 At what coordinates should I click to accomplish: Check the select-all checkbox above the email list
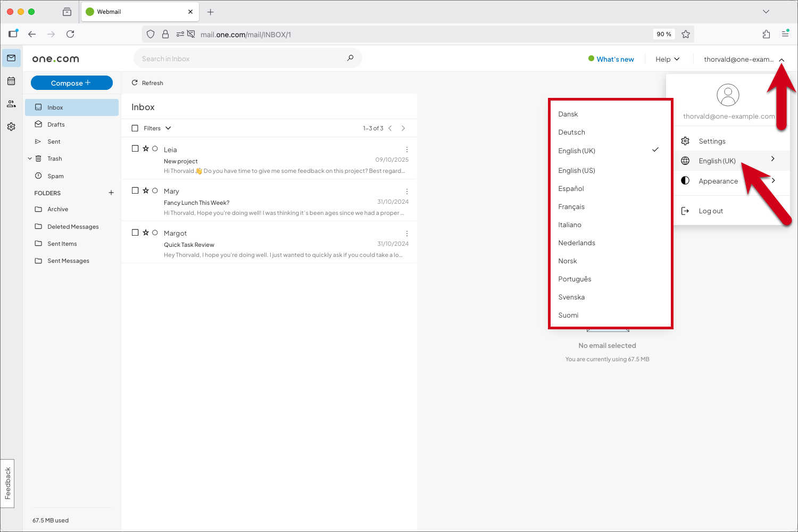(x=135, y=128)
